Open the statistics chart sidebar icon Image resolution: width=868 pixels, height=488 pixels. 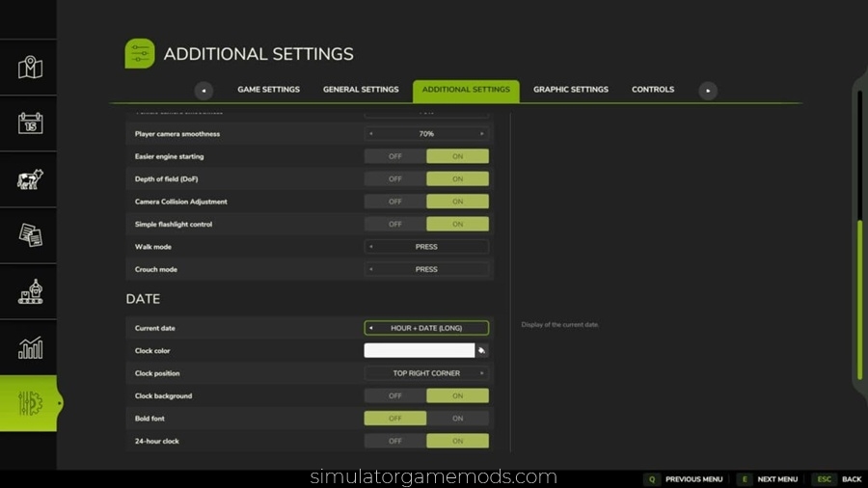pyautogui.click(x=30, y=347)
